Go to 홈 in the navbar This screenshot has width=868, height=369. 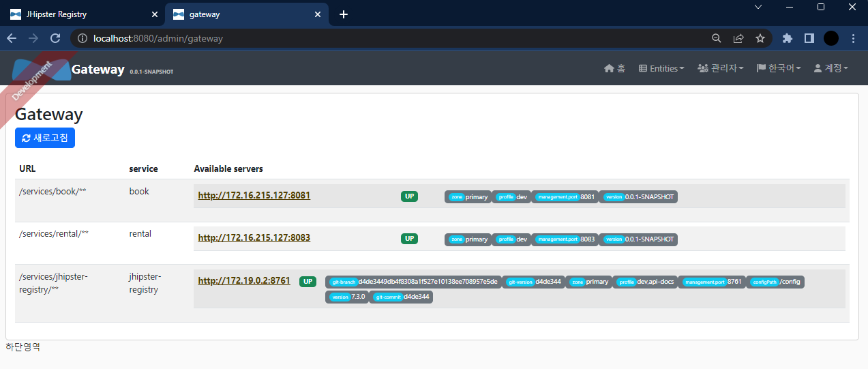point(615,68)
